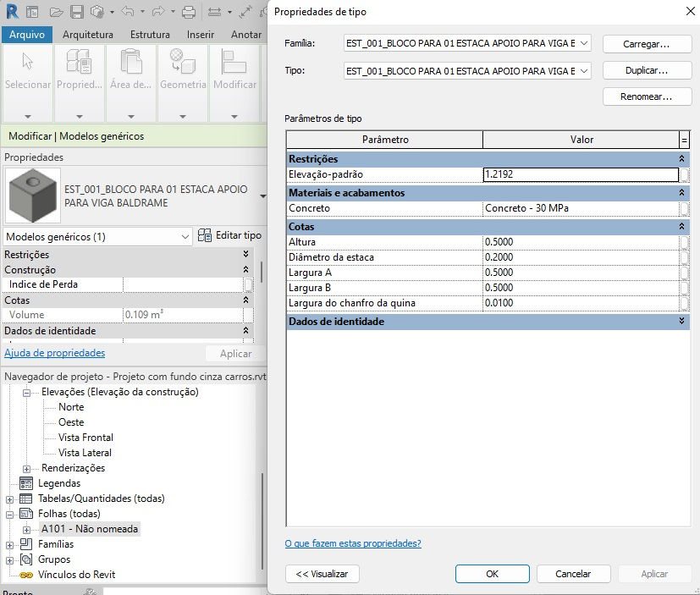The height and width of the screenshot is (595, 700).
Task: Collapse the Elevações tree node
Action: click(x=27, y=393)
